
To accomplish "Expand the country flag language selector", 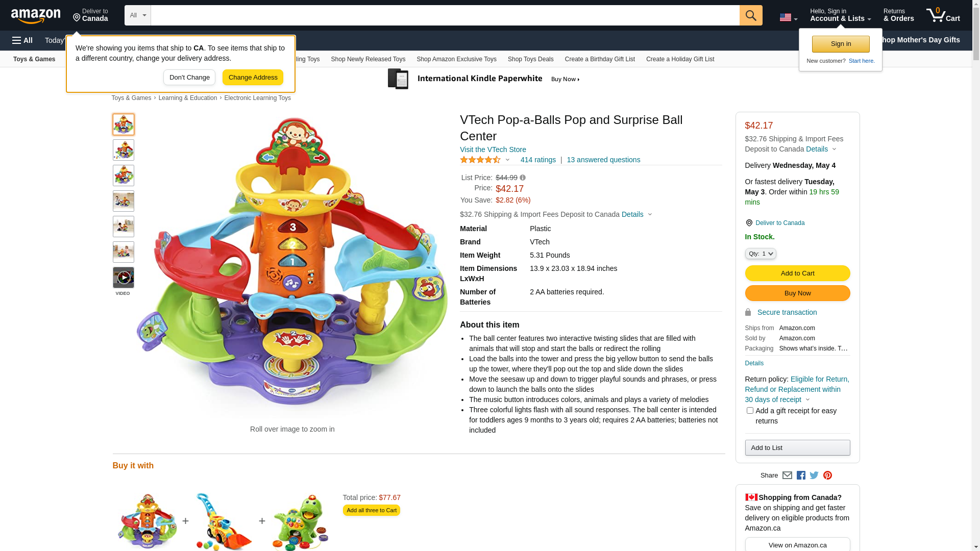I will [788, 17].
